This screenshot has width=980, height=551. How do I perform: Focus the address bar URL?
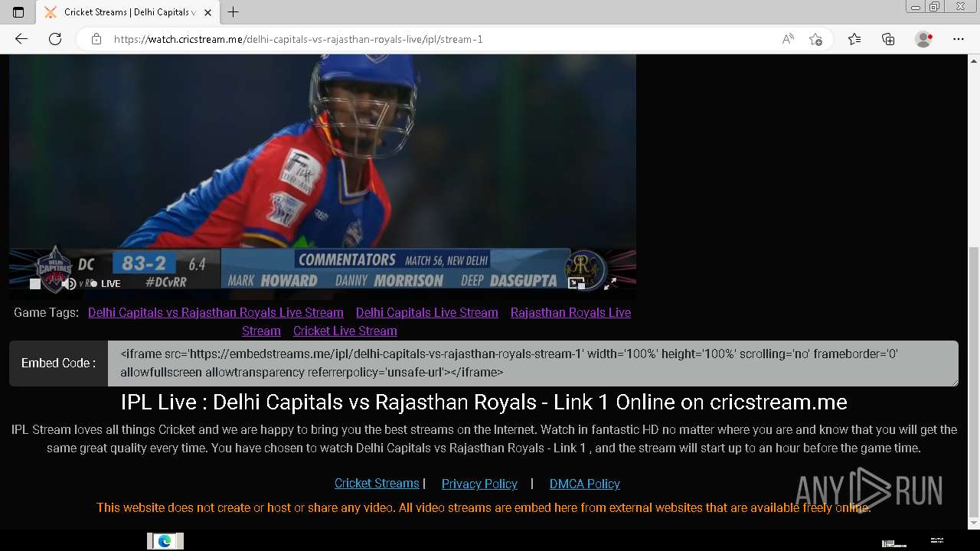(x=298, y=39)
